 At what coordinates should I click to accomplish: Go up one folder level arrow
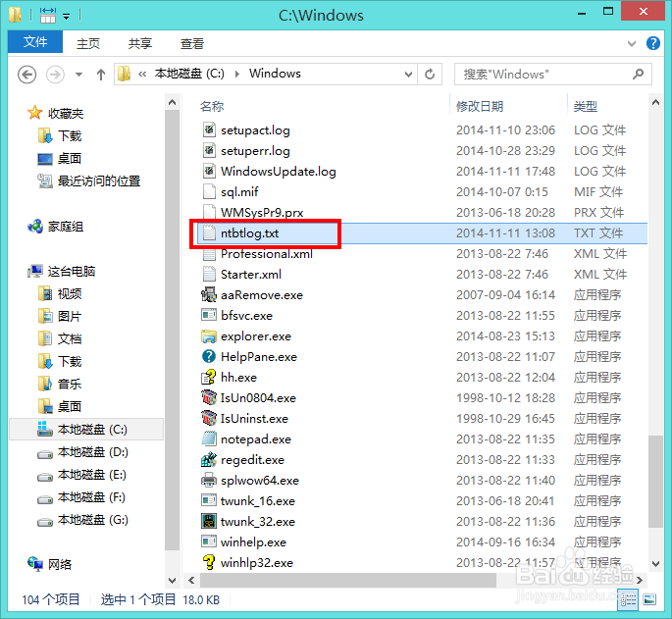[x=101, y=75]
